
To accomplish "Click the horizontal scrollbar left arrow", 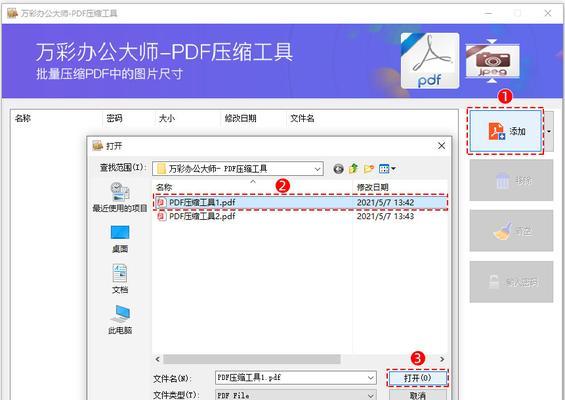I will click(x=157, y=359).
